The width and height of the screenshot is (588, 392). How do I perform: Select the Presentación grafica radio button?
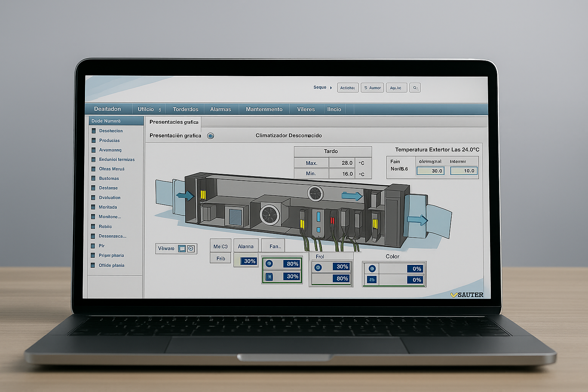click(x=211, y=136)
